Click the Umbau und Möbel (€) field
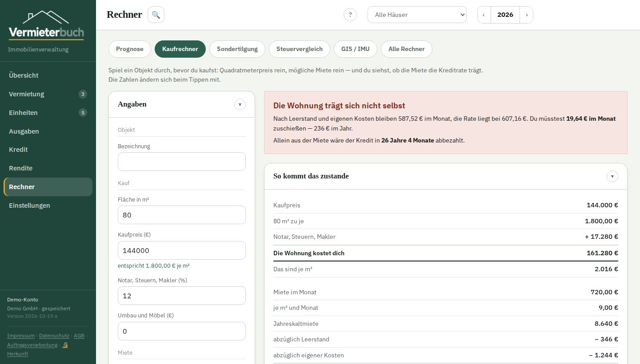Viewport: 640px width, 364px height. 182,331
